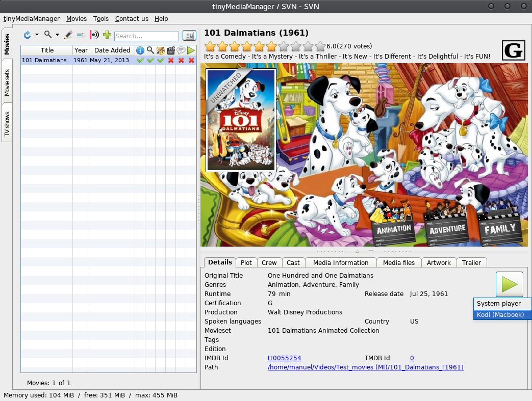The image size is (532, 401).
Task: Click the Adventure genre clapperboard image
Action: (446, 222)
